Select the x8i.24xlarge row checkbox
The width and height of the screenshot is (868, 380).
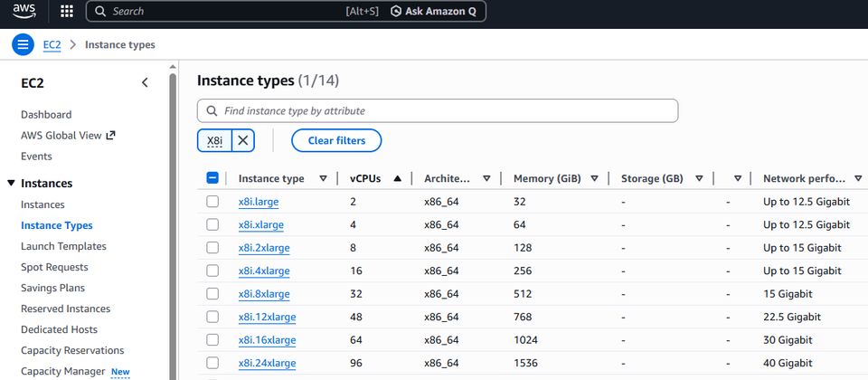(212, 363)
